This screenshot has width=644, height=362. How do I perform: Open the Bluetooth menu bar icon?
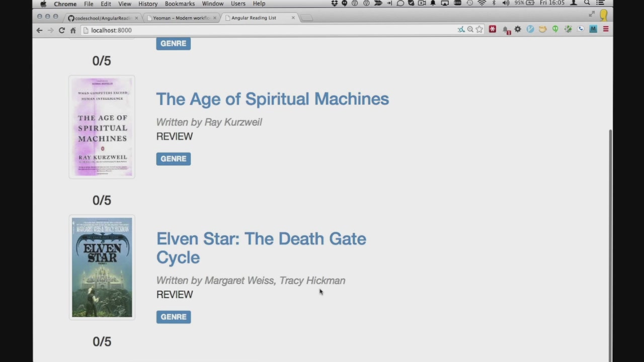494,4
